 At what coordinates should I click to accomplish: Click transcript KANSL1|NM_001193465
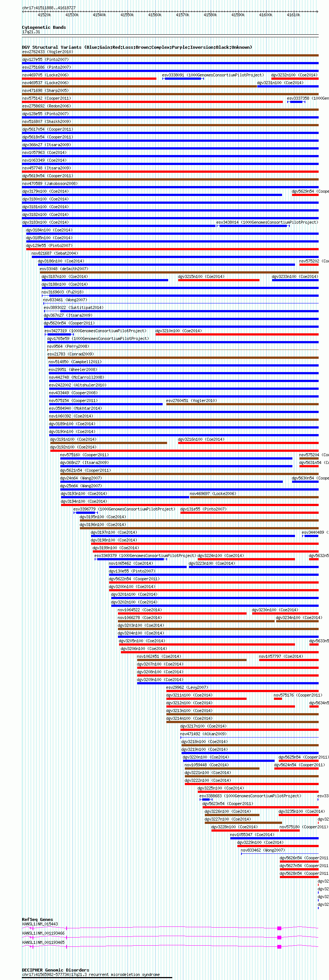click(43, 942)
